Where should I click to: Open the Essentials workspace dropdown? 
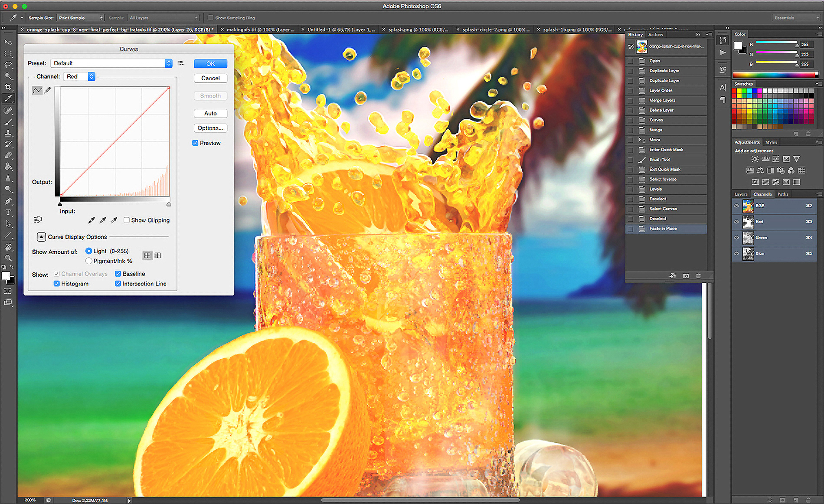pos(797,18)
